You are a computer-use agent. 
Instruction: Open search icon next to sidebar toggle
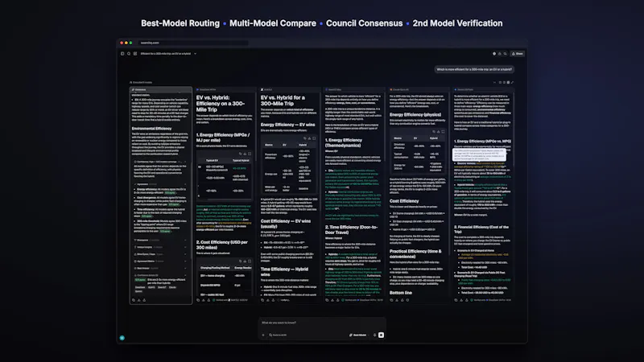pyautogui.click(x=129, y=54)
